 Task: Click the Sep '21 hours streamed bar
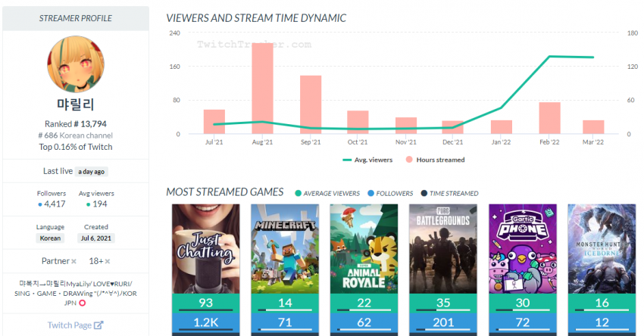pos(311,104)
